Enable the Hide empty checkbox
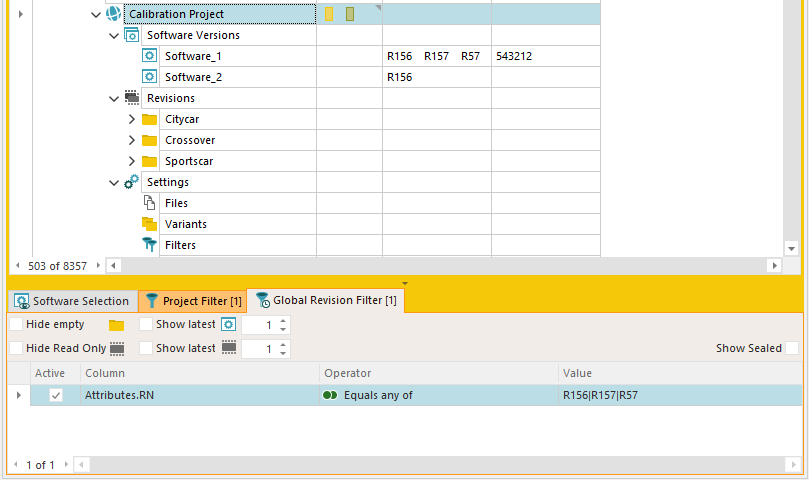 (x=16, y=325)
